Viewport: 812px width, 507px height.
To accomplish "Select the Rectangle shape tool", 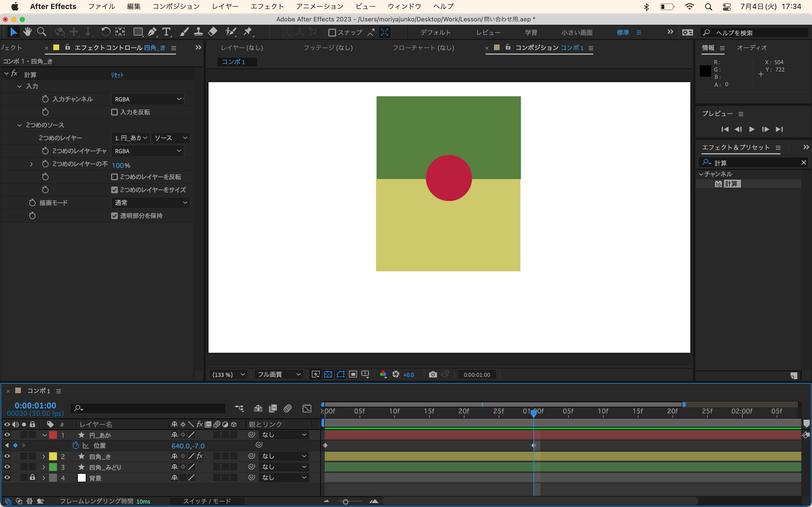I will 138,32.
